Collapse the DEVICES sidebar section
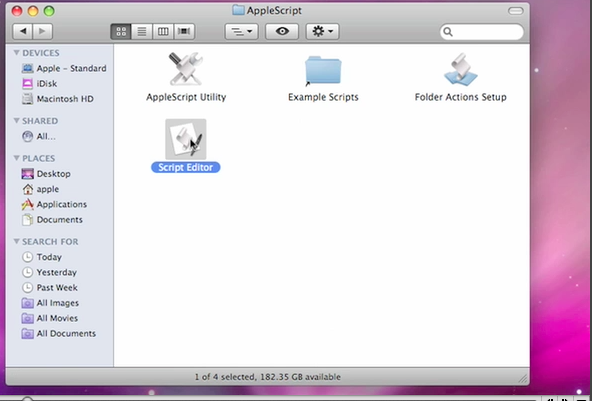Viewport: 592px width, 401px height. click(16, 52)
